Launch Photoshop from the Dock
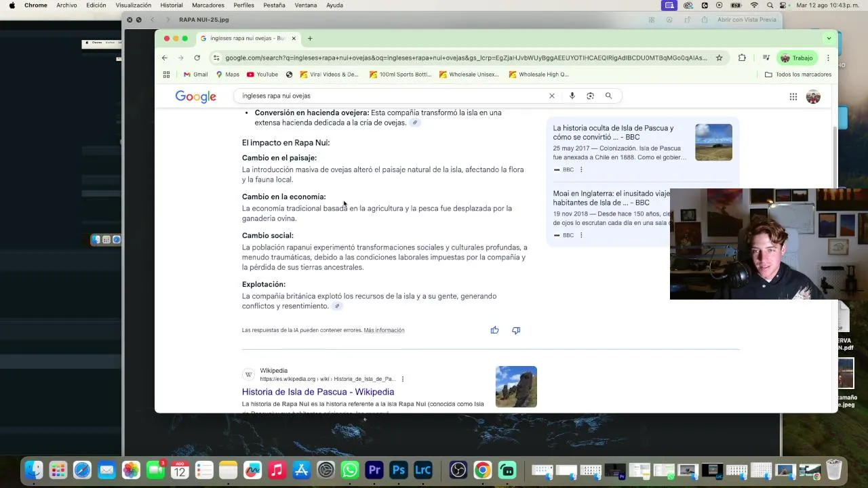The height and width of the screenshot is (488, 868). click(x=399, y=470)
